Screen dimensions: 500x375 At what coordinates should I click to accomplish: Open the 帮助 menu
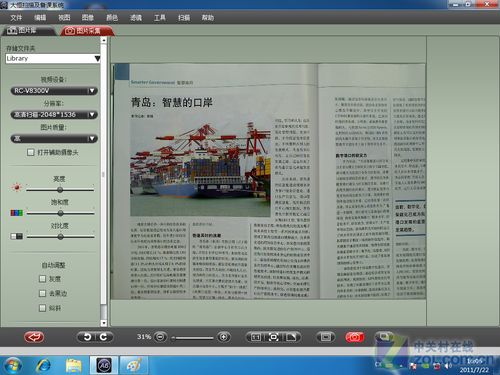point(208,18)
